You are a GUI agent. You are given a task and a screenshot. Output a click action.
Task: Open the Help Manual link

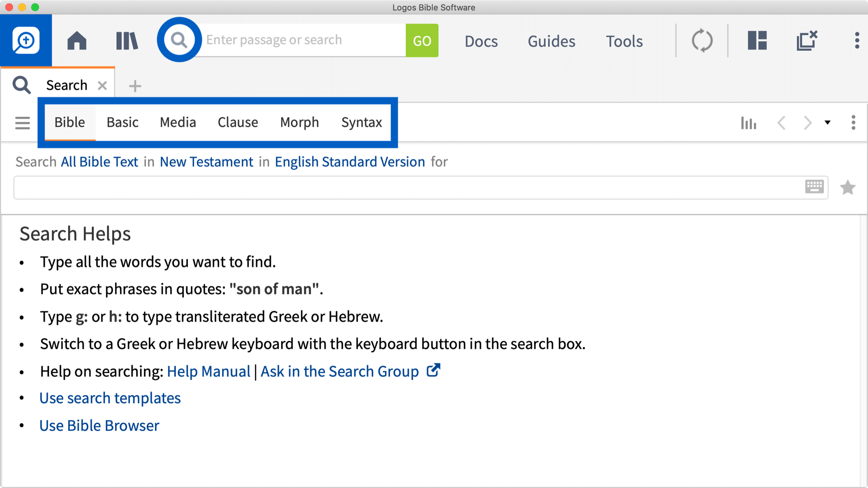click(209, 372)
